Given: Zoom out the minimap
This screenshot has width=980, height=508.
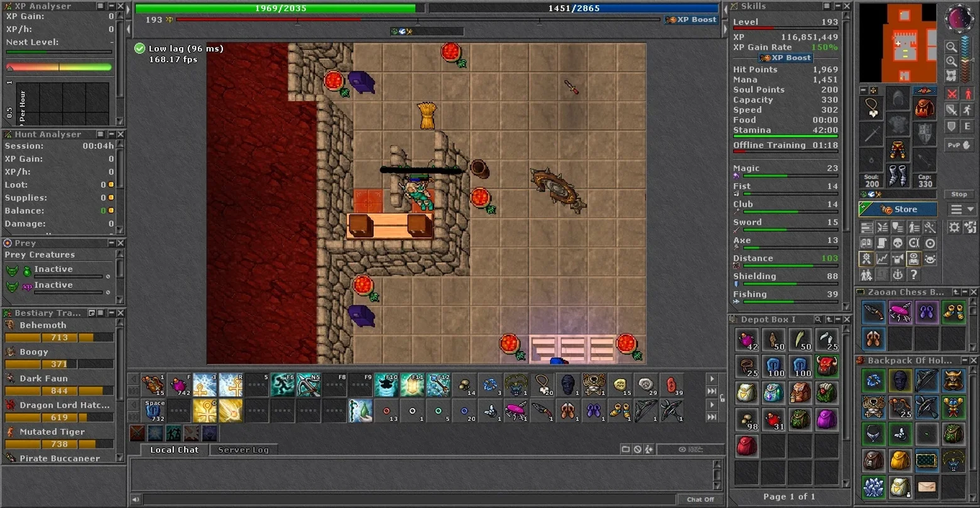Looking at the screenshot, I should click(x=952, y=47).
